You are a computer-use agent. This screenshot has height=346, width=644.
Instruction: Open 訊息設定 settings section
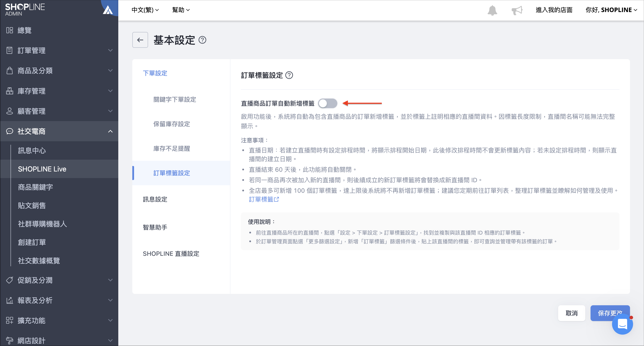pos(155,199)
